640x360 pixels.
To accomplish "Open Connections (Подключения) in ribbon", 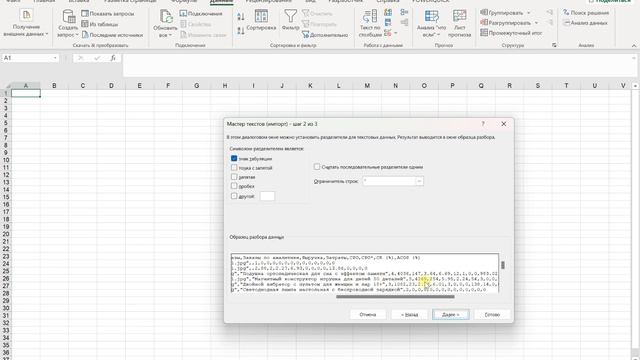I will click(201, 13).
